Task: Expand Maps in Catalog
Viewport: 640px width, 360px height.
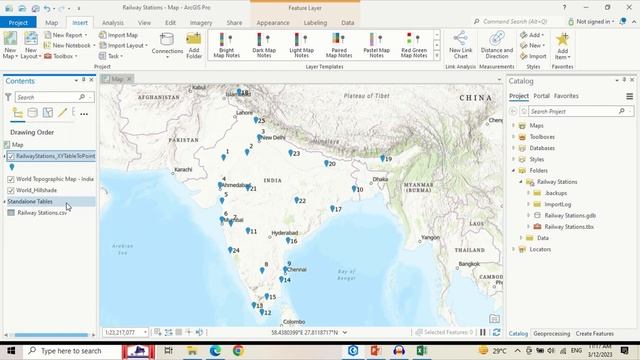Action: point(513,126)
